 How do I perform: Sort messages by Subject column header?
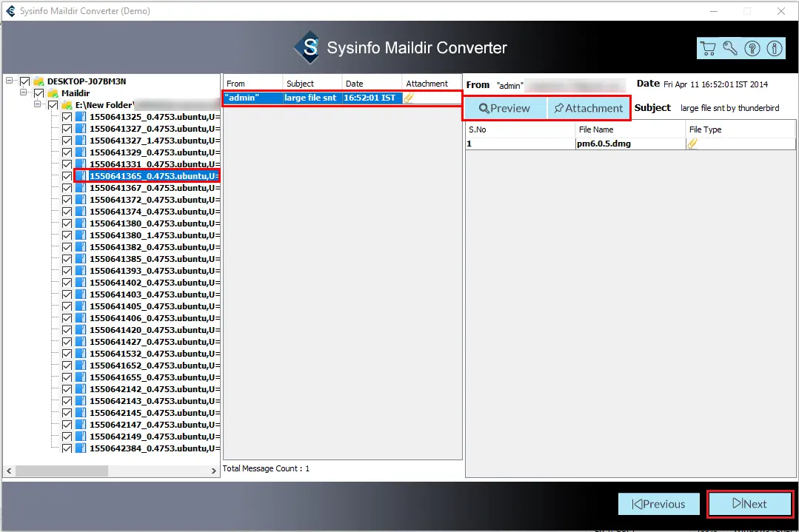pos(312,84)
